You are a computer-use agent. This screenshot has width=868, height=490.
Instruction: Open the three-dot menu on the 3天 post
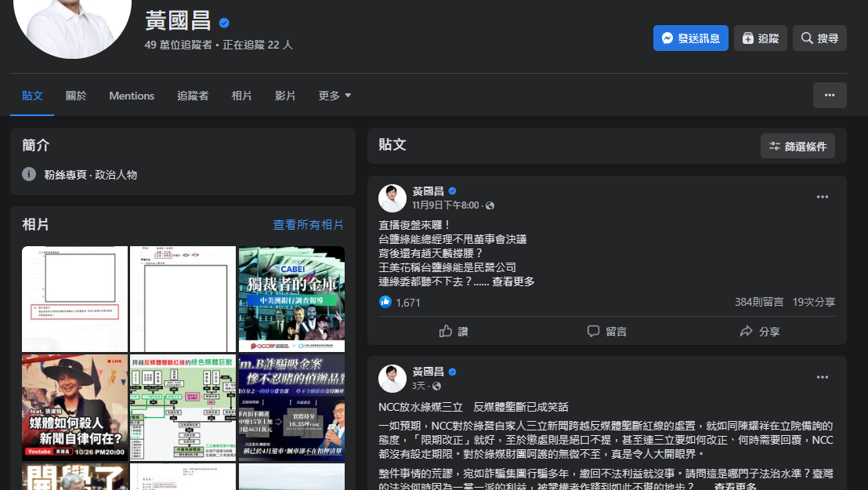[822, 377]
